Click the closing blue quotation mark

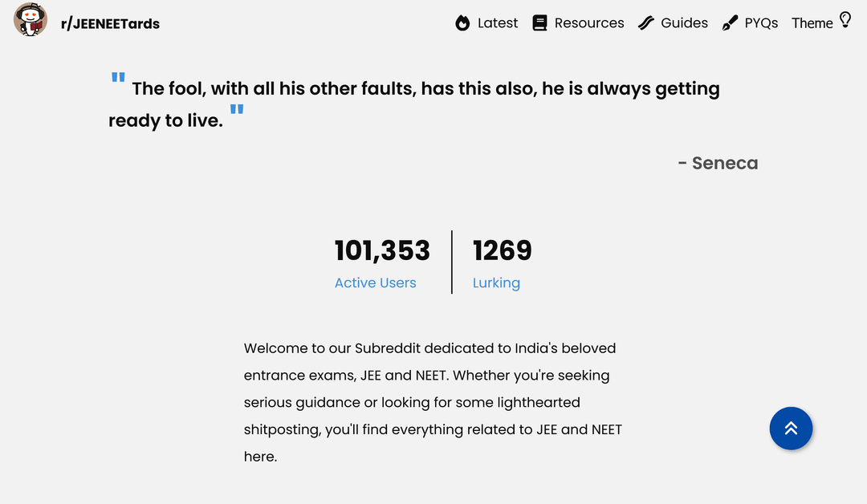pyautogui.click(x=236, y=110)
